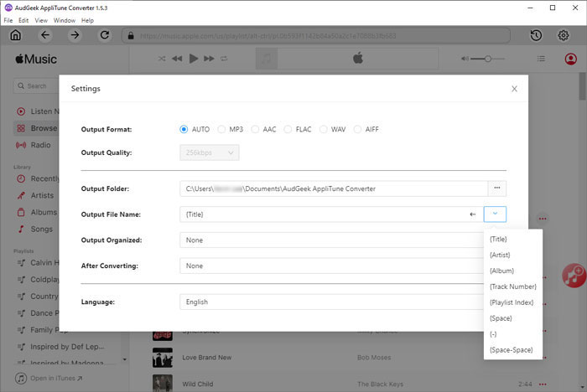Choose {Title} from the tag list
Image resolution: width=587 pixels, height=392 pixels.
[x=513, y=239]
